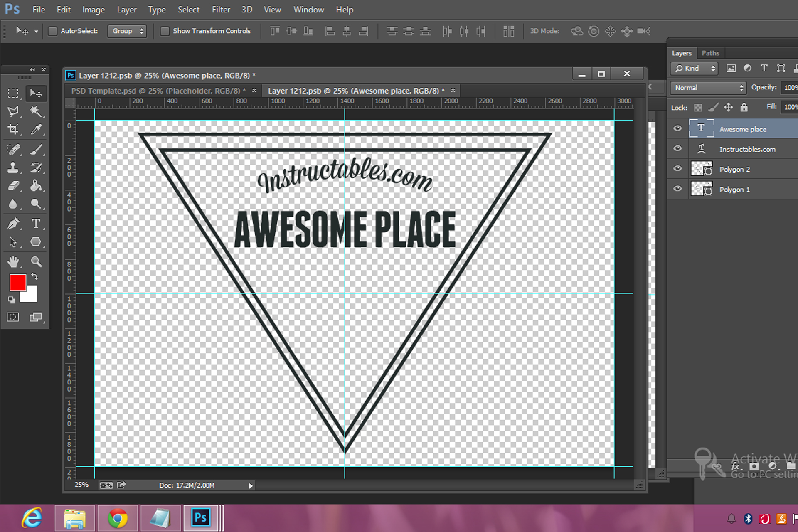Open the File menu
Screen dimensions: 798x532
point(39,10)
